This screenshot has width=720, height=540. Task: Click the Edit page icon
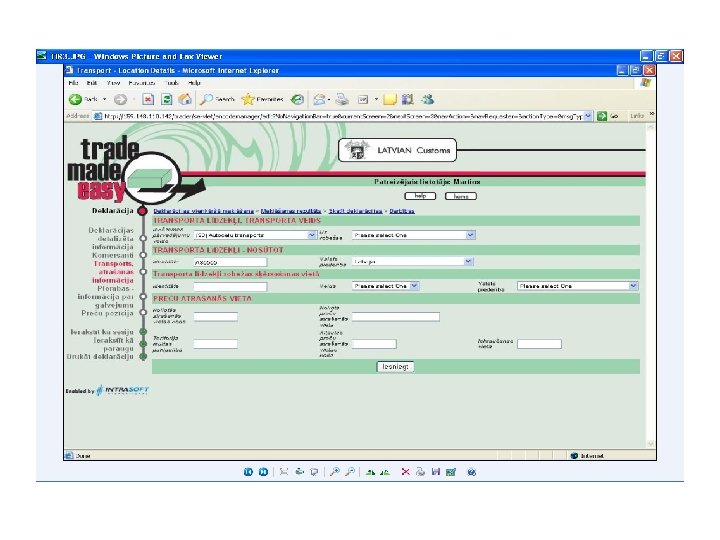pos(363,99)
